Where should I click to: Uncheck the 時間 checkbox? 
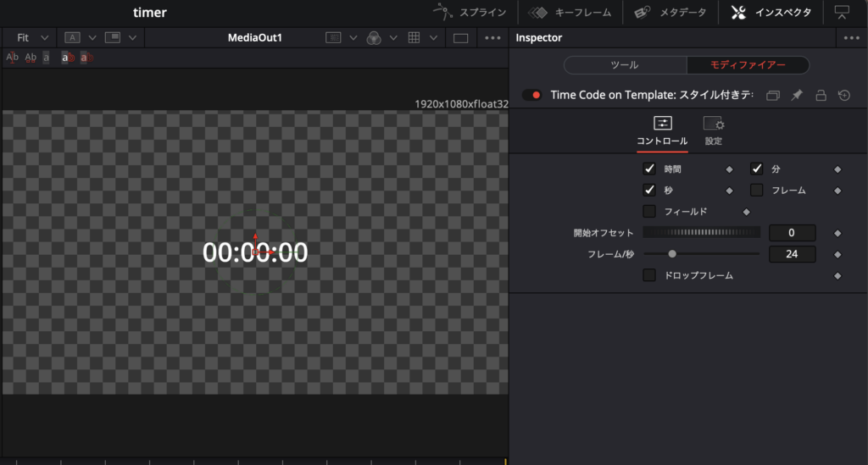pos(649,169)
